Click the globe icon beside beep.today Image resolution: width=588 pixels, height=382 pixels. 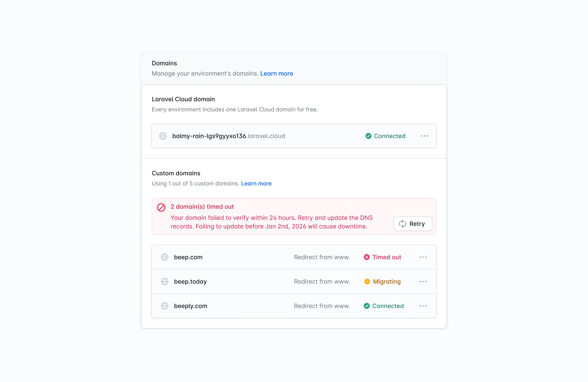point(165,281)
